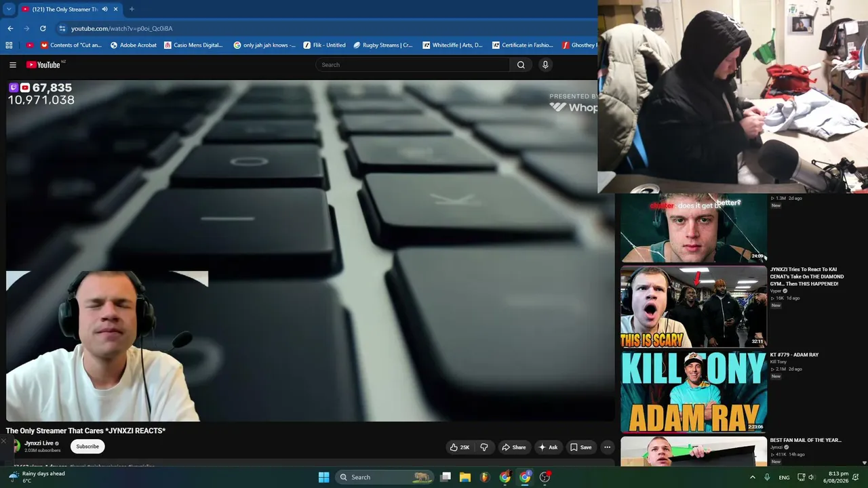Screen dimensions: 868x488
Task: Play the 24:09 'does it get better' thumbnail
Action: point(694,228)
